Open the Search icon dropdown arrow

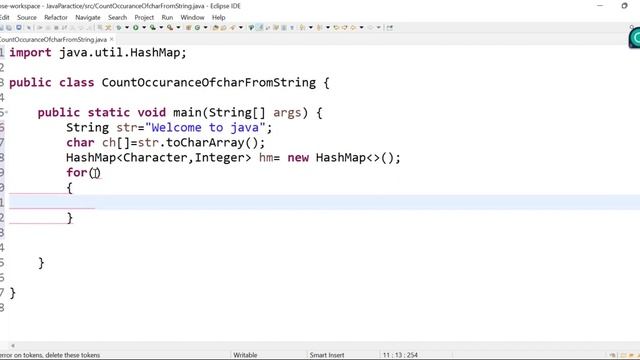[240, 28]
